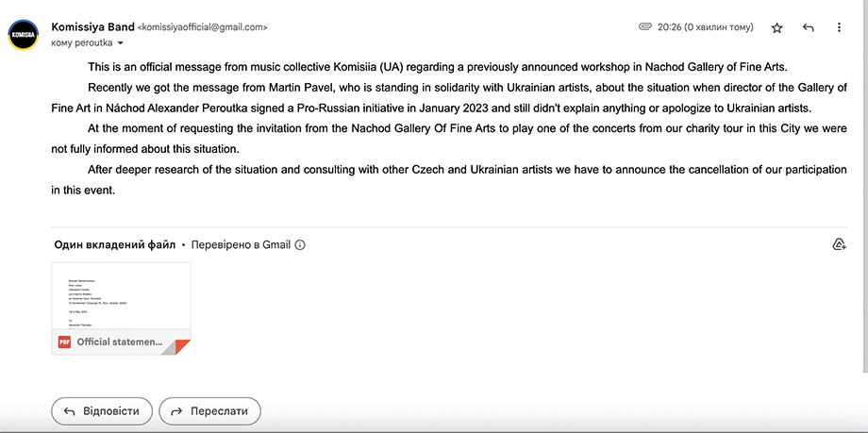
Task: Click the Переслати forward button
Action: (209, 411)
